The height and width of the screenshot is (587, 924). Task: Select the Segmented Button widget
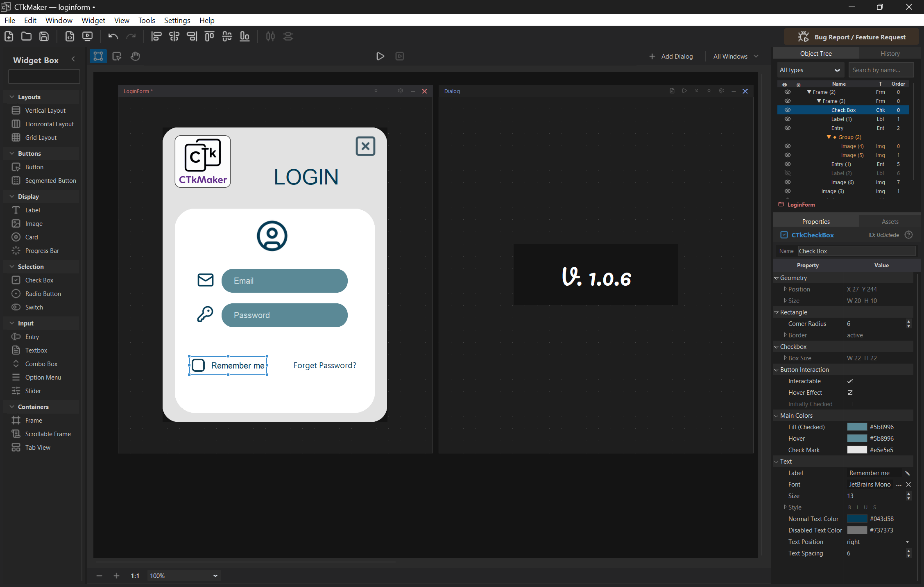tap(45, 181)
